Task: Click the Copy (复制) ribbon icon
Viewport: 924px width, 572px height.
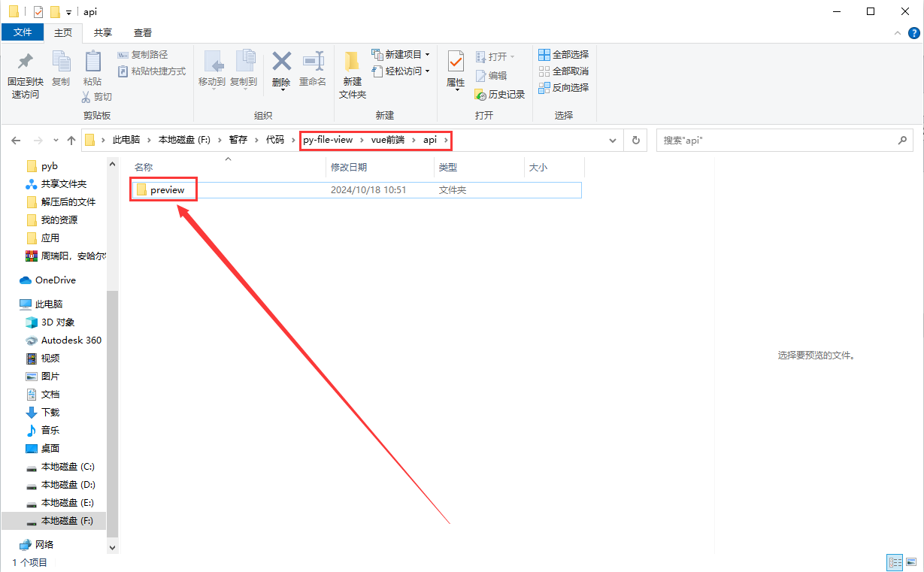Action: point(61,61)
